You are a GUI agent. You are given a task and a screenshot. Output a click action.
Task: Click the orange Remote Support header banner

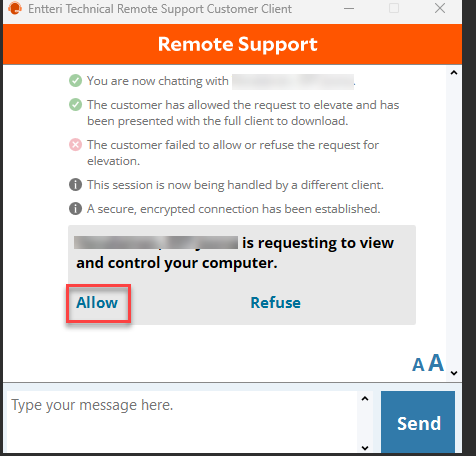pos(232,44)
